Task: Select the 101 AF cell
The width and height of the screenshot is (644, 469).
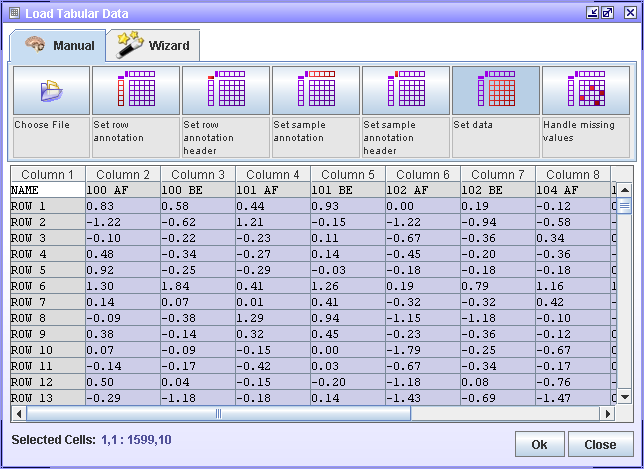Action: tap(273, 190)
